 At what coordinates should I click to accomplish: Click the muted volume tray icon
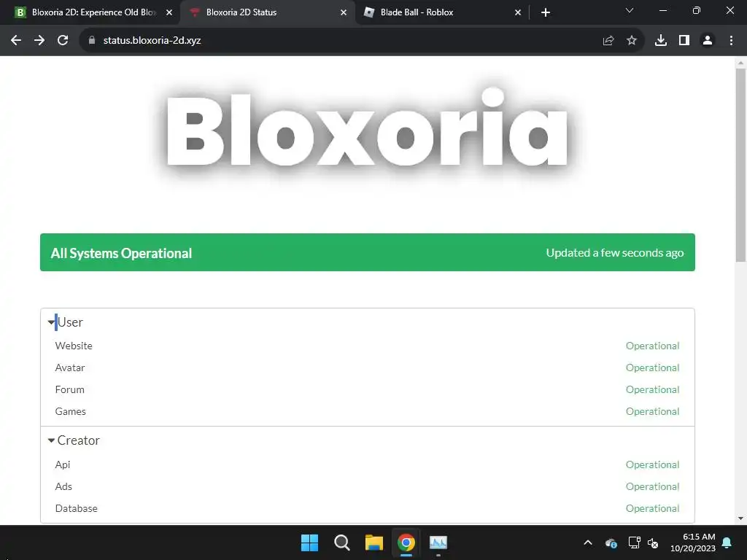point(653,542)
